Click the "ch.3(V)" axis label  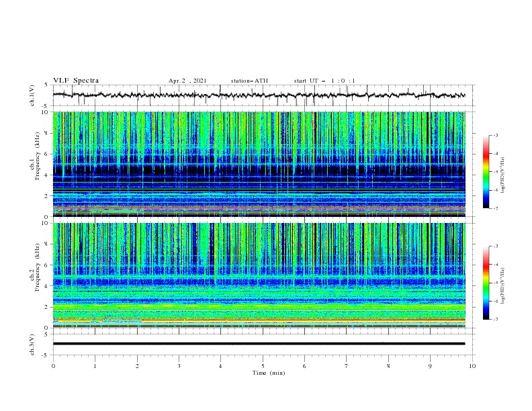coord(32,345)
